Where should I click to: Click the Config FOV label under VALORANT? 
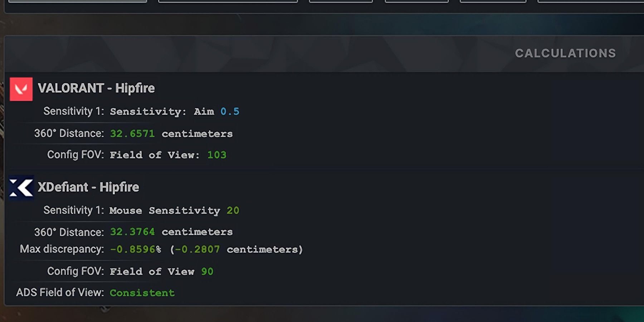pyautogui.click(x=75, y=155)
